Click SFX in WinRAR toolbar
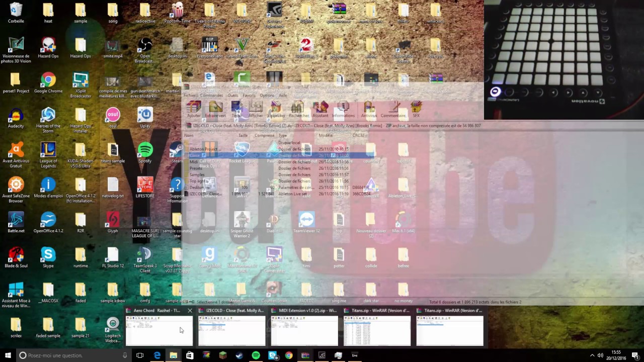 tap(416, 109)
